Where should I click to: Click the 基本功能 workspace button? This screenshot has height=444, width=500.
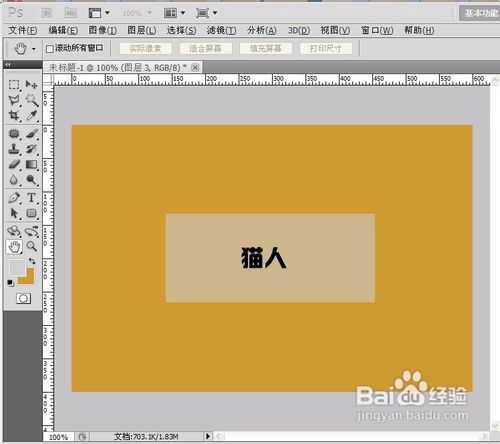[x=480, y=13]
